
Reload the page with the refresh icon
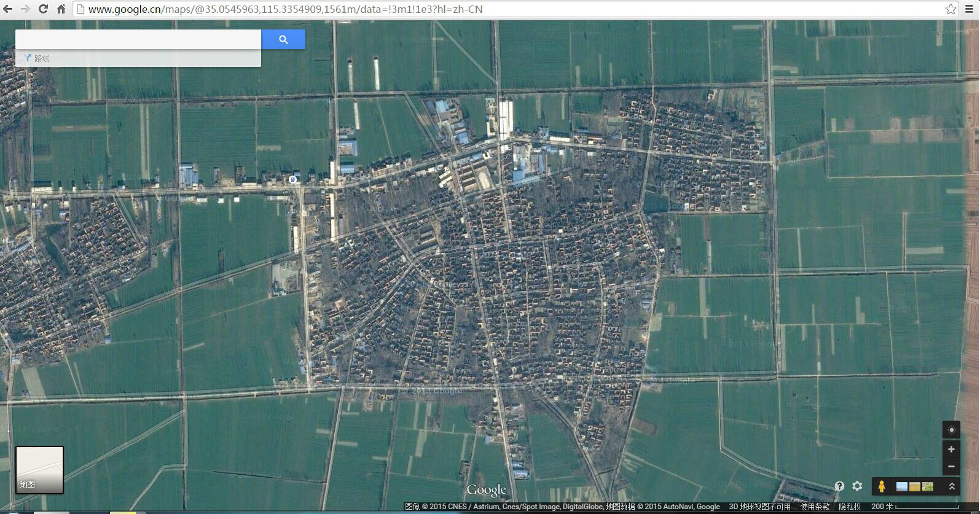coord(43,9)
